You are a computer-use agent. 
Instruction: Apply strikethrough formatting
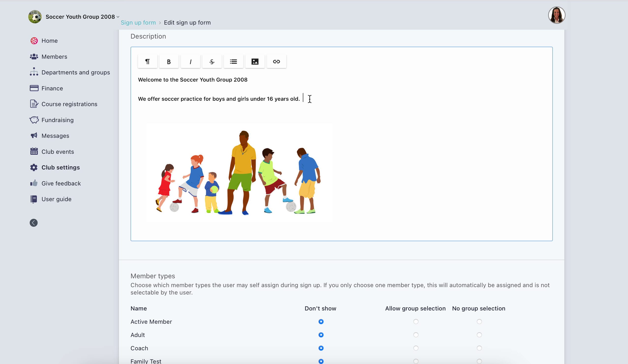click(x=212, y=61)
